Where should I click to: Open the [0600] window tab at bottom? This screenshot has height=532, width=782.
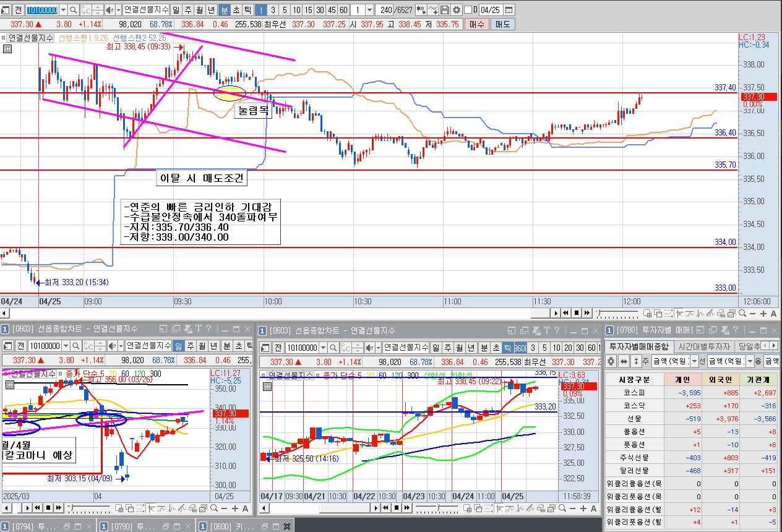click(245, 526)
